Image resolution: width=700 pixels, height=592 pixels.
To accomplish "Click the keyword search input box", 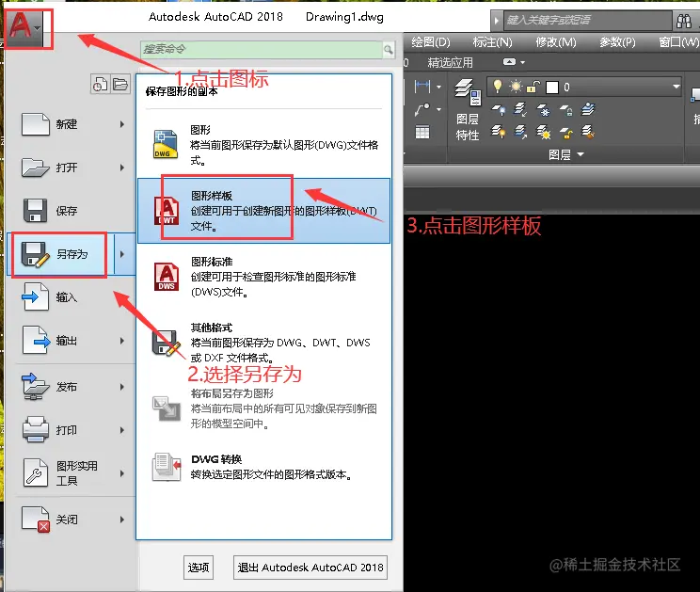I will (x=587, y=20).
